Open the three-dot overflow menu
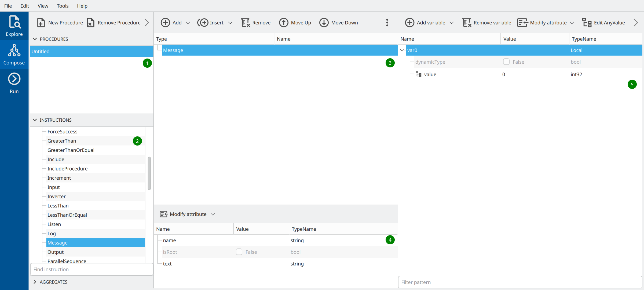 point(387,23)
